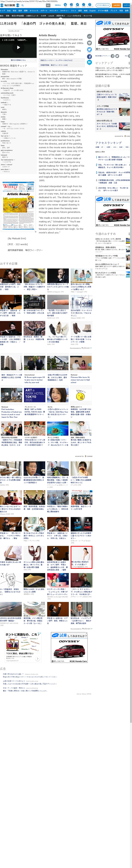This screenshot has height=868, width=132.
Task: Click the font size A+ icon
Action: (89, 36)
